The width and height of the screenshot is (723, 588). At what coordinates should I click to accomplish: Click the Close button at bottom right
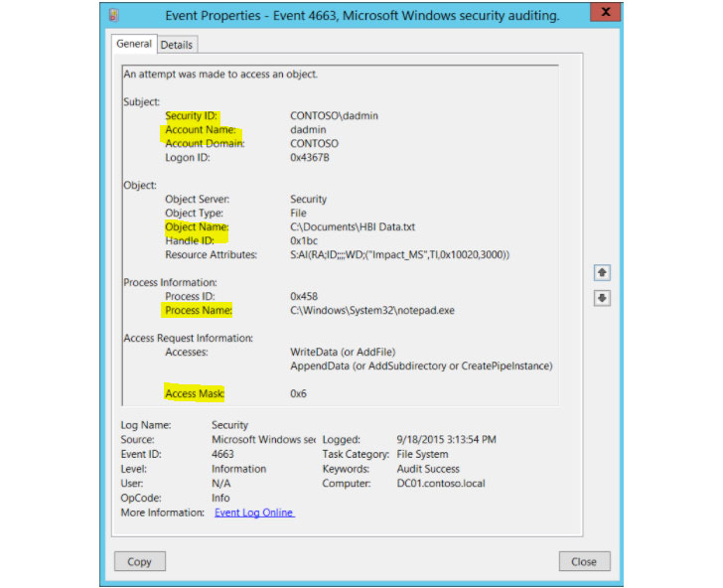[583, 561]
